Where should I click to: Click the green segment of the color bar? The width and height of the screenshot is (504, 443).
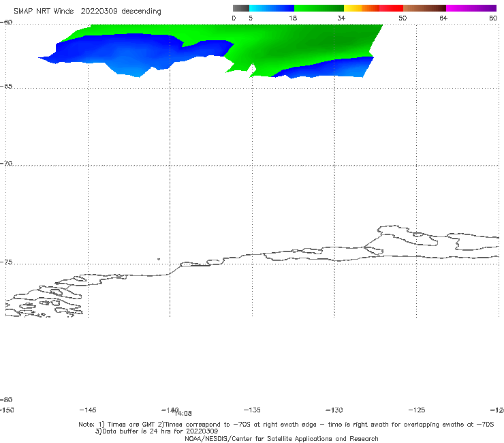(x=319, y=8)
